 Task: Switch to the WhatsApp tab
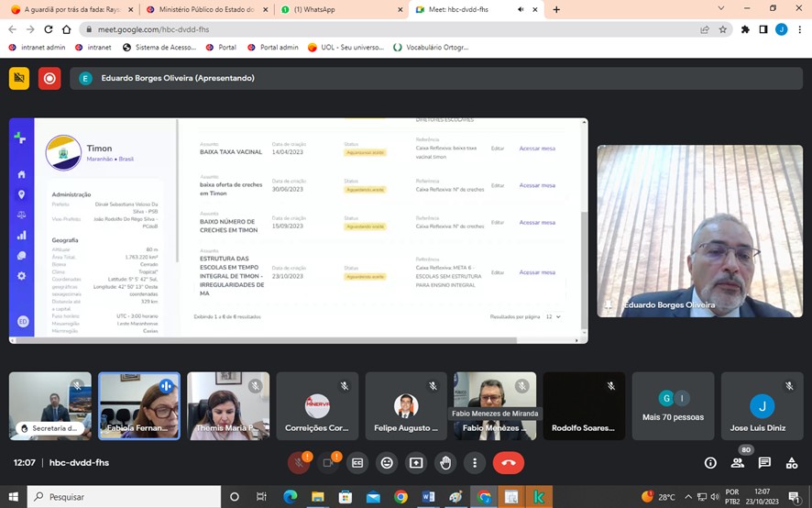339,9
